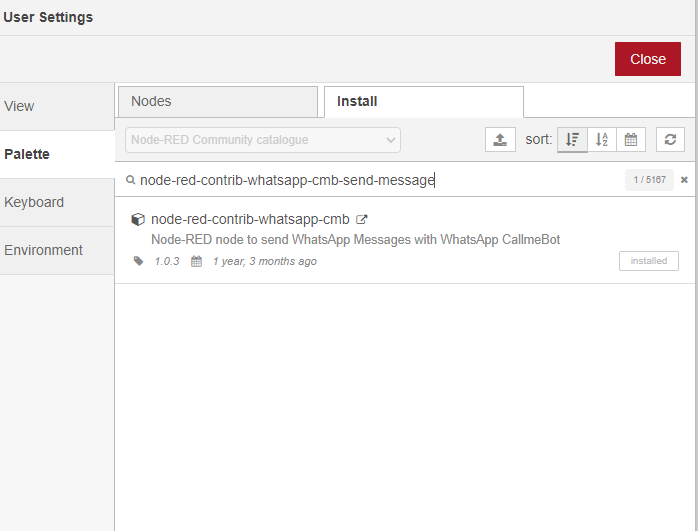Open the View settings section

(x=57, y=107)
